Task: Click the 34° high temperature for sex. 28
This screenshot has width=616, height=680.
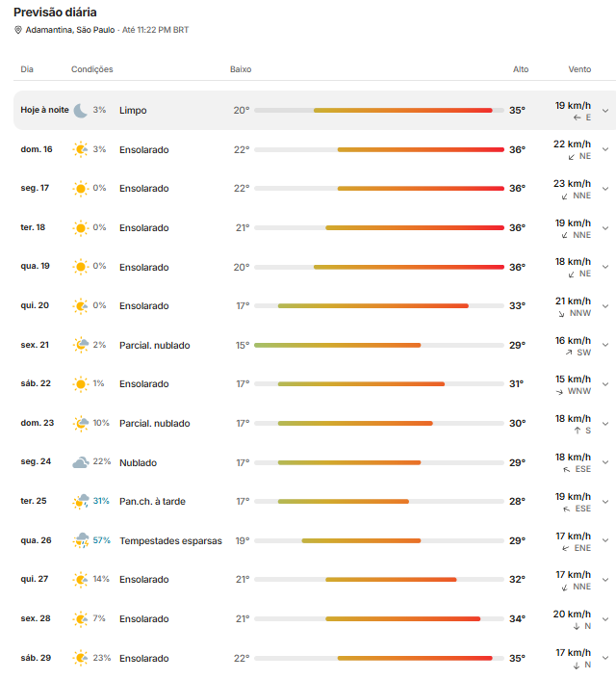Action: tap(517, 619)
